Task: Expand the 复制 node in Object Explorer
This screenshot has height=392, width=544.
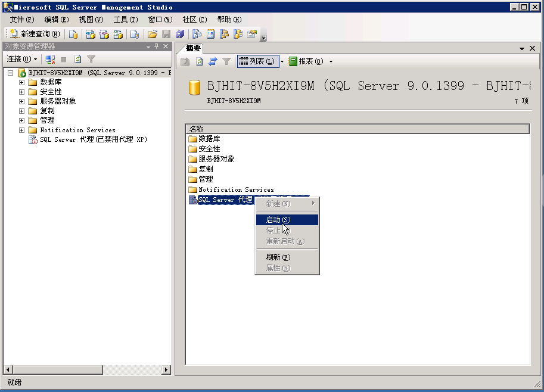Action: [x=21, y=111]
